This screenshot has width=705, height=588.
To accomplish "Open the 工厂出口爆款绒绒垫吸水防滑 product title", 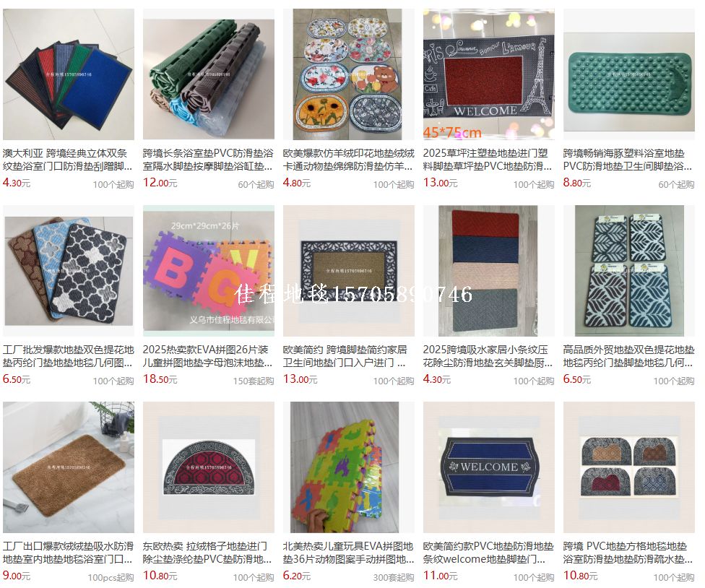I will click(68, 553).
